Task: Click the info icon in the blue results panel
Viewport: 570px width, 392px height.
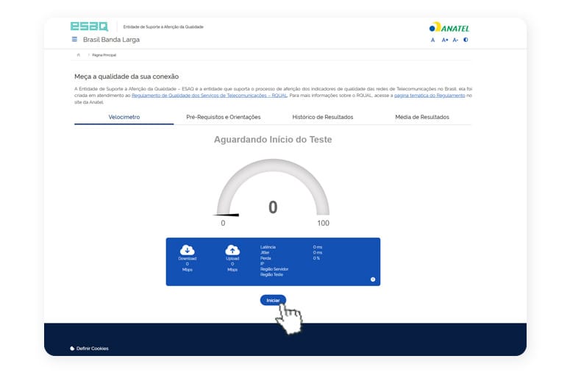Action: coord(373,279)
